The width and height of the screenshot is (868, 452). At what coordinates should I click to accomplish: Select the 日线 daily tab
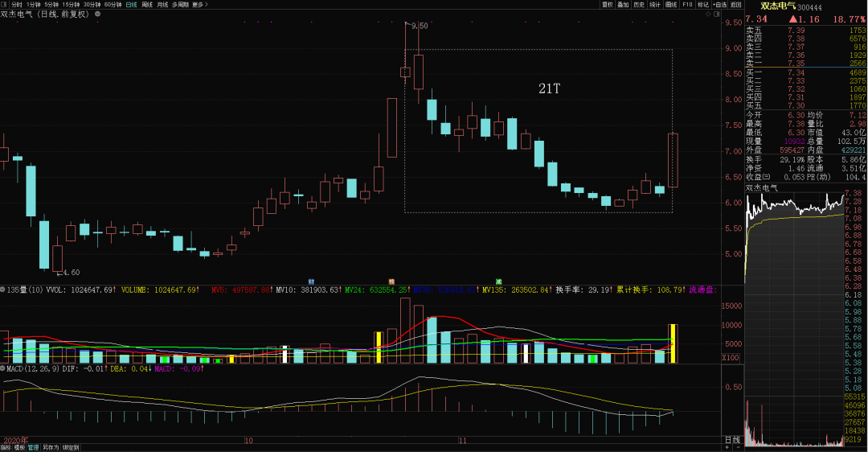(131, 5)
